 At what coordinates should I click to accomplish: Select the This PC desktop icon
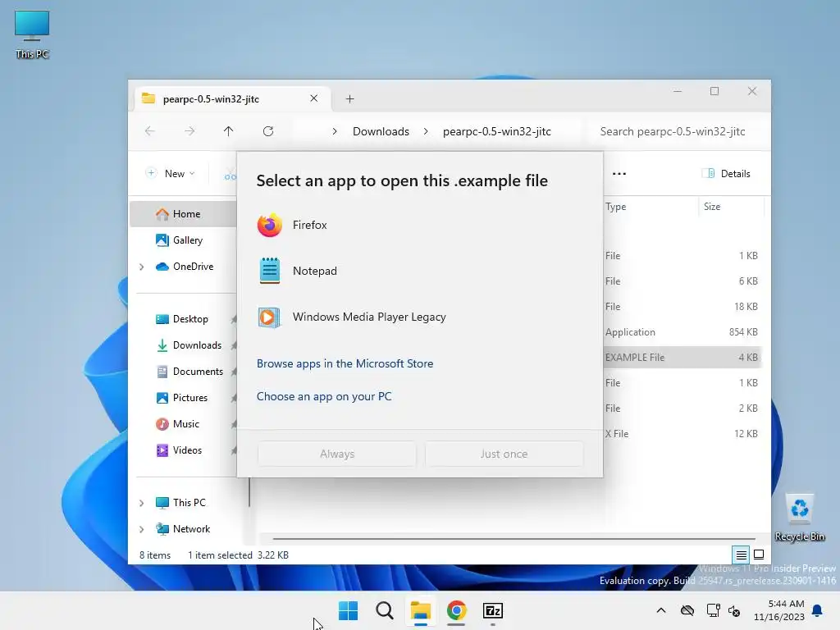[x=32, y=34]
